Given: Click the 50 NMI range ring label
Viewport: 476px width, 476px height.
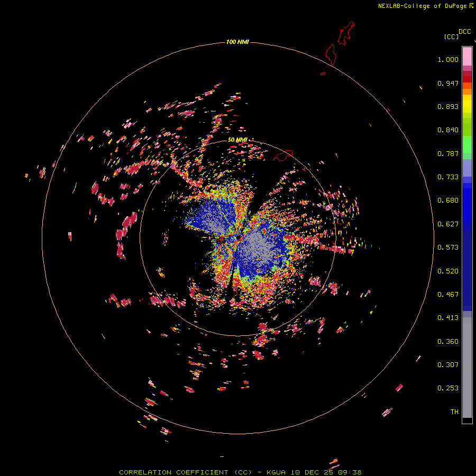Looking at the screenshot, I should pos(237,140).
